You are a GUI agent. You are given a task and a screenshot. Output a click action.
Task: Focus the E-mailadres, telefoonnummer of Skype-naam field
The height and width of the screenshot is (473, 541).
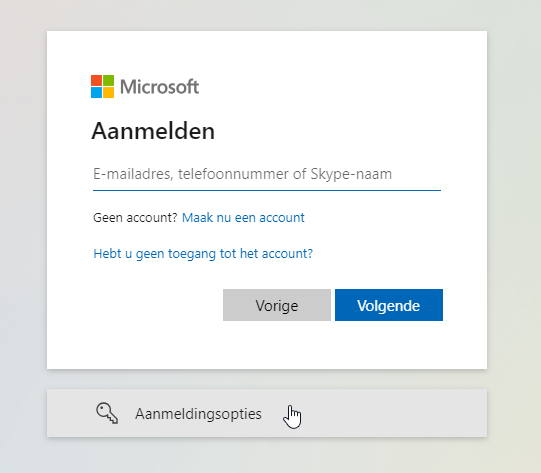(267, 174)
